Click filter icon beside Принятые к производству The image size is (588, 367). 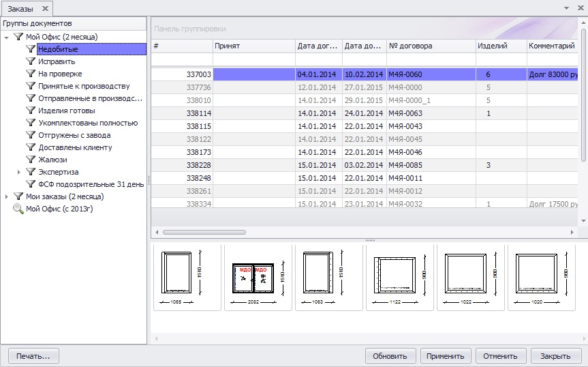pos(31,86)
